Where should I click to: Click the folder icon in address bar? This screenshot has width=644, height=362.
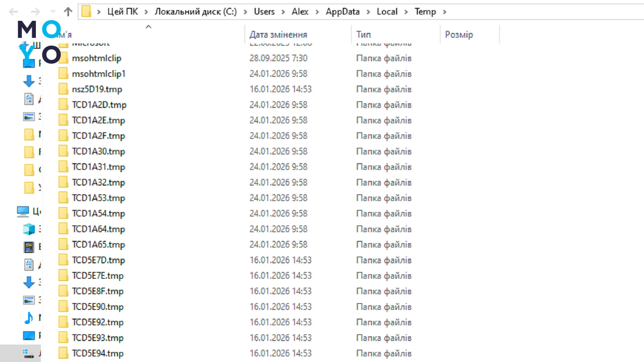coord(86,11)
